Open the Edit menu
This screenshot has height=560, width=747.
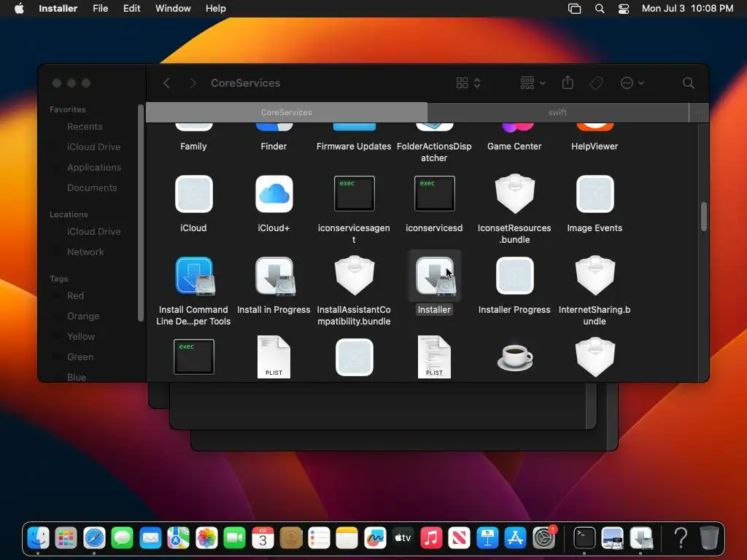tap(131, 9)
